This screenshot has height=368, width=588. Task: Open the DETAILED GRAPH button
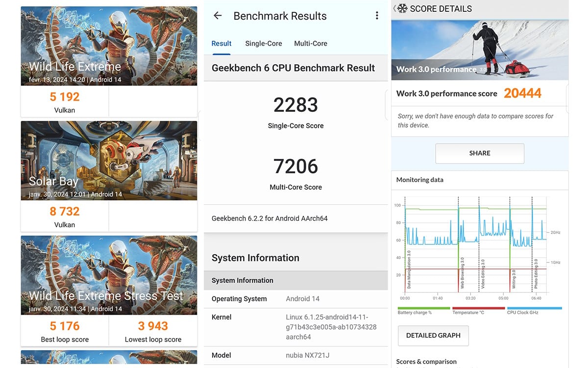433,336
